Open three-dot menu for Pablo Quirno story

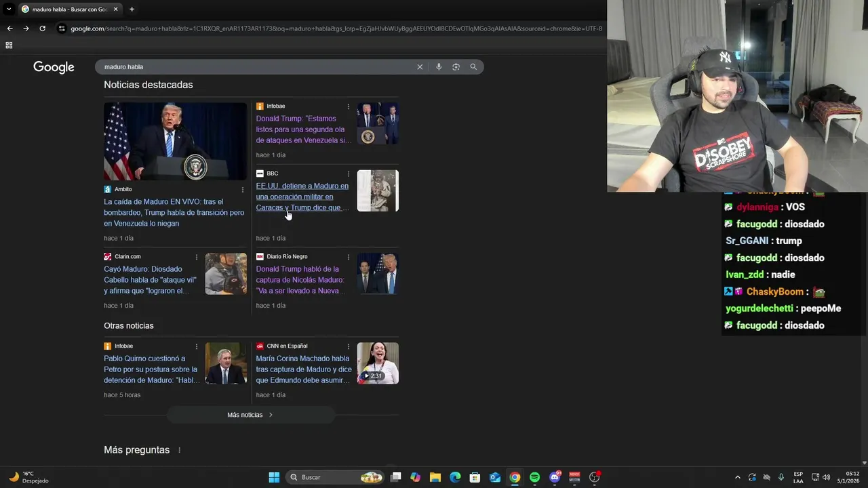(197, 347)
